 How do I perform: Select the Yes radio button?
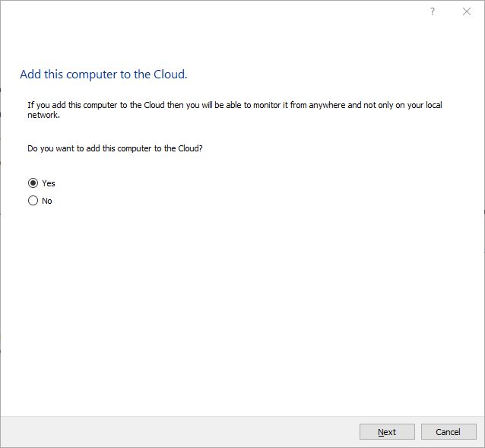[33, 183]
